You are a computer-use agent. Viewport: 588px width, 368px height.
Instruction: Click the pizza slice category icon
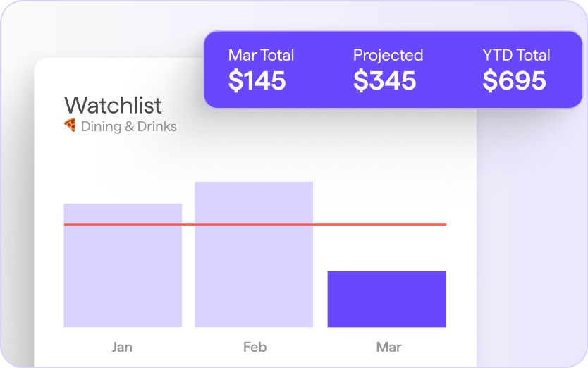coord(70,125)
